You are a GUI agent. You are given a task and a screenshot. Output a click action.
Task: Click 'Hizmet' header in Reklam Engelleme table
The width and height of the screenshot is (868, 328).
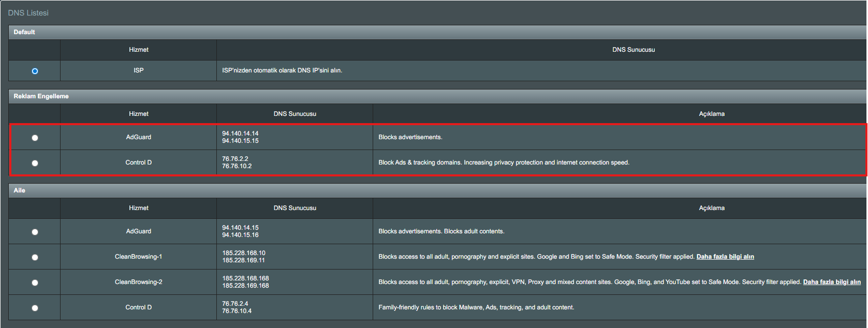[x=139, y=114]
